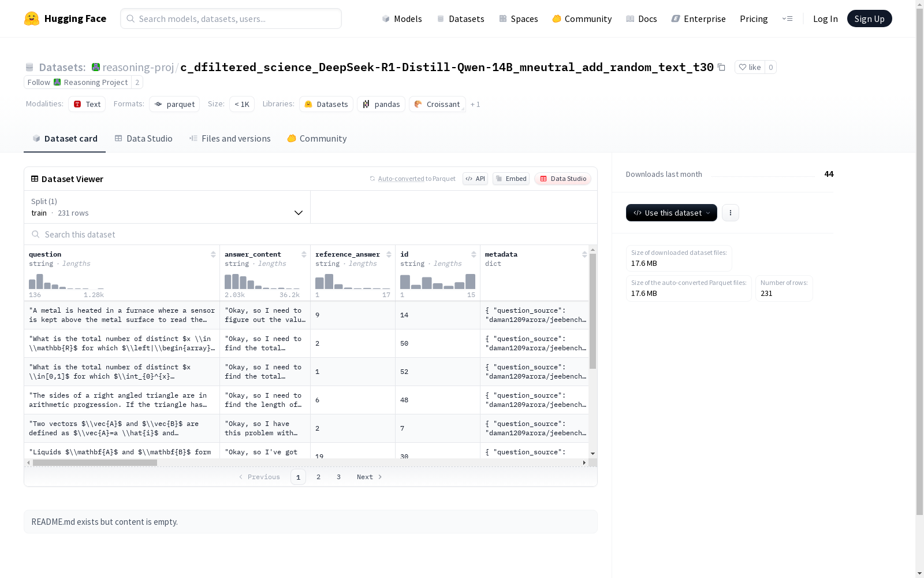Click Previous page button
Viewport: 924px width, 578px height.
pos(259,477)
